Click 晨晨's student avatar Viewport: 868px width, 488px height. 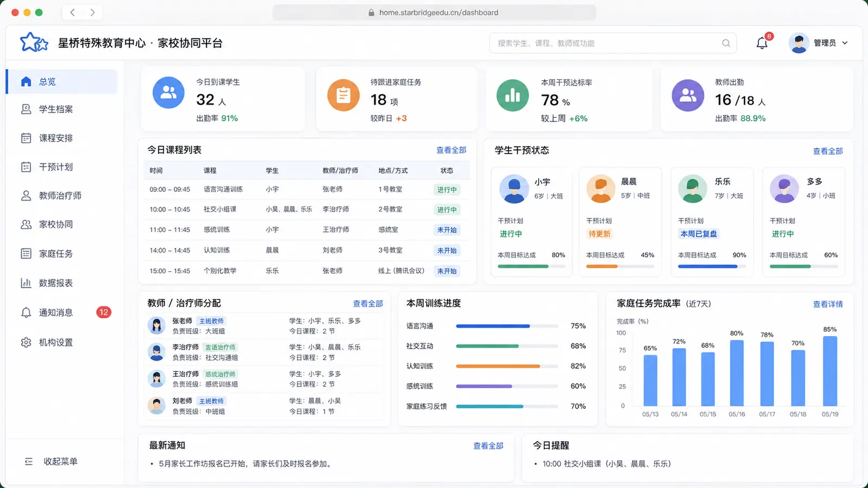pos(601,189)
